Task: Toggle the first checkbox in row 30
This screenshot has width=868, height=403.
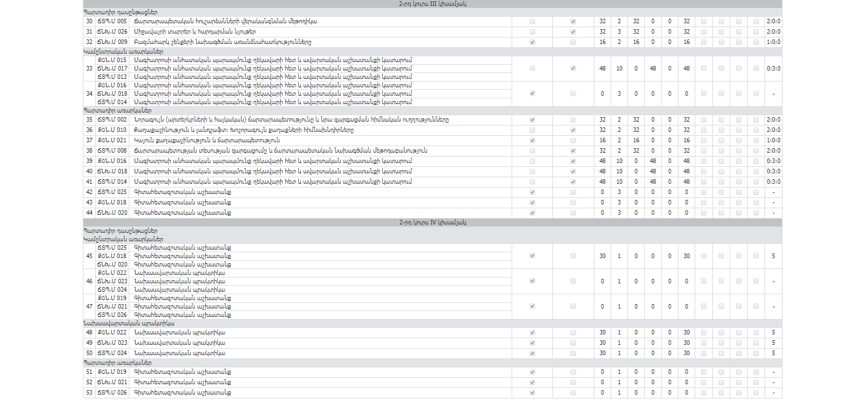Action: point(532,21)
